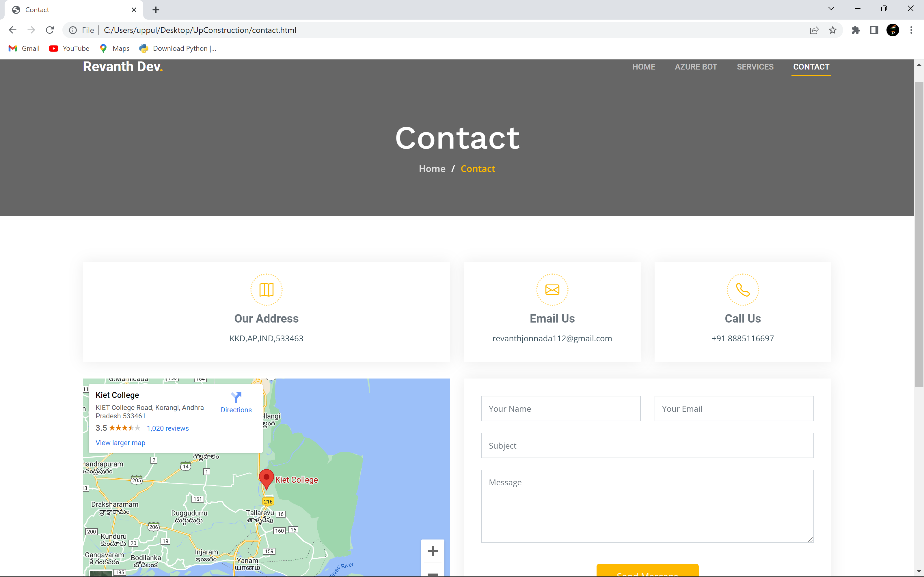924x577 pixels.
Task: Toggle the bookmark star for this page
Action: [x=833, y=30]
